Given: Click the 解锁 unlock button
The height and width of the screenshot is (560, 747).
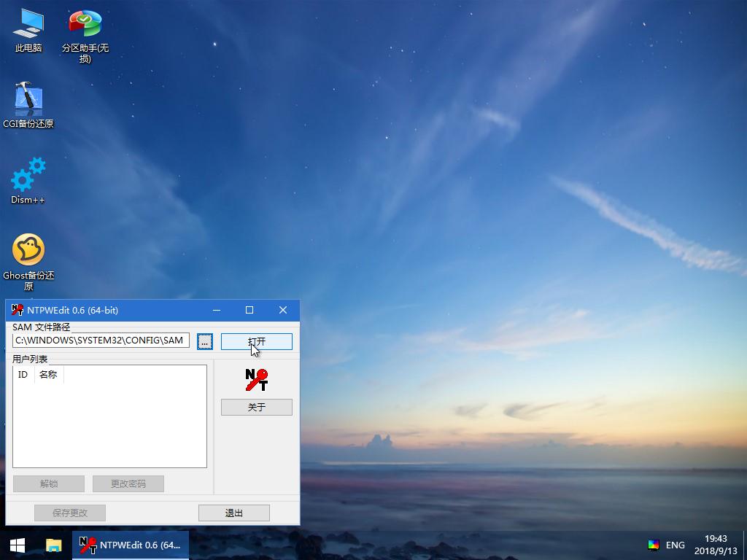Looking at the screenshot, I should tap(48, 483).
